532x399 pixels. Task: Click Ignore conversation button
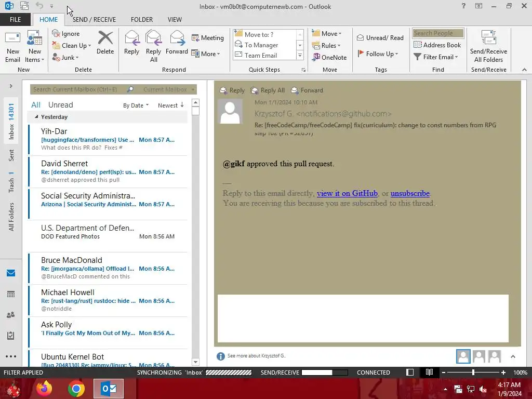(66, 34)
